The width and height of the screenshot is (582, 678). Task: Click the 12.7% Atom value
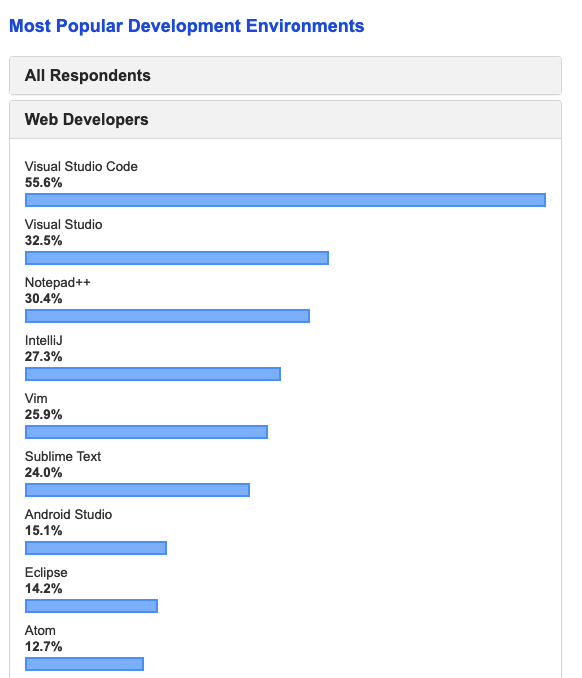click(43, 646)
